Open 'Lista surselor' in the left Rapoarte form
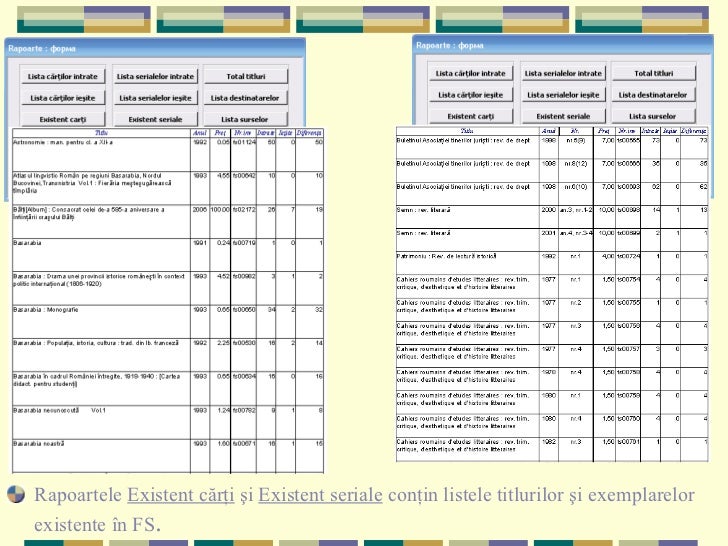Screen dimensions: 728x546 click(246, 119)
